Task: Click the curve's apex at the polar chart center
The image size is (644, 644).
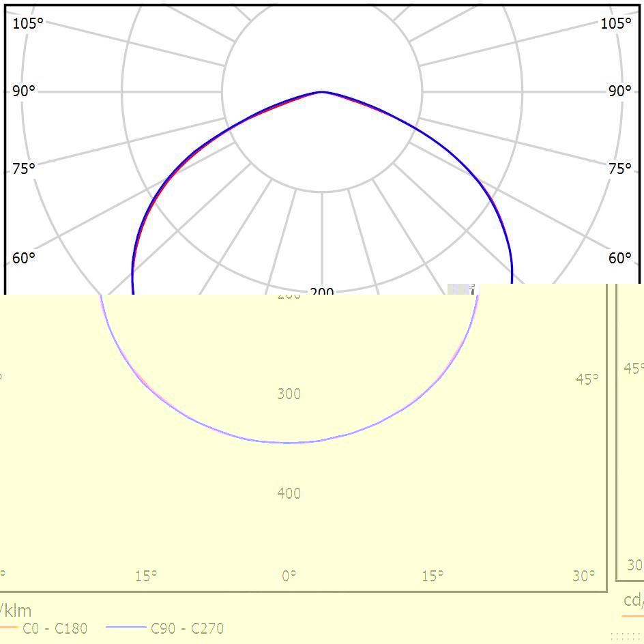Action: [321, 91]
